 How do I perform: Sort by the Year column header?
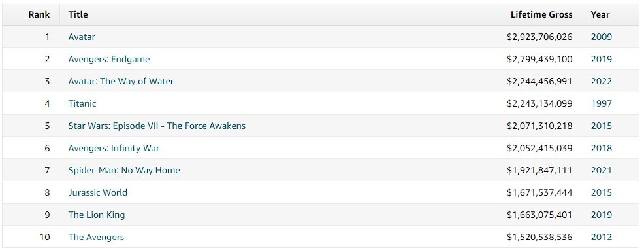pos(600,14)
